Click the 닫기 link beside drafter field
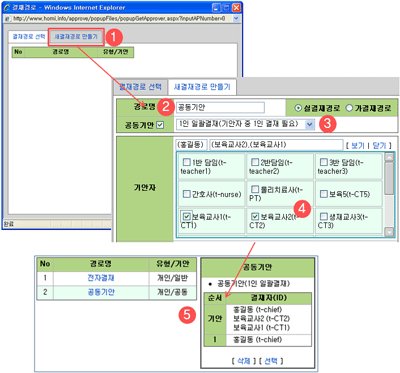Screen dimensions: 400x373 (379, 146)
